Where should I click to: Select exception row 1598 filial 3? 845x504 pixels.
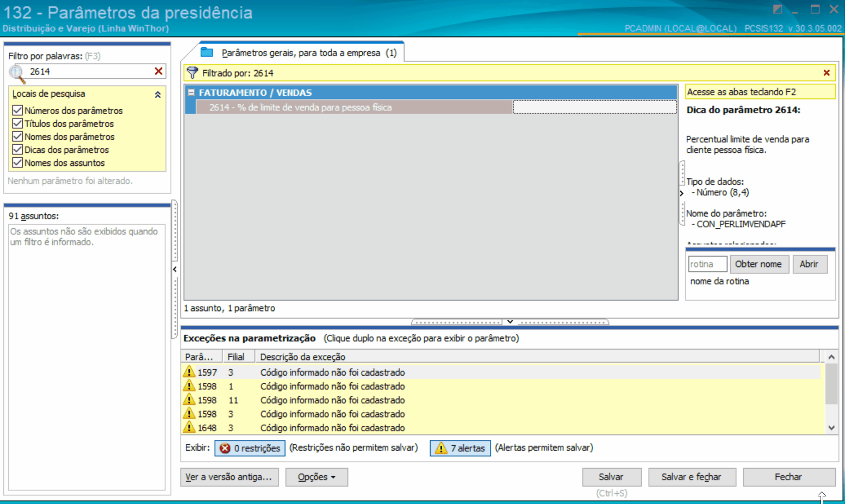click(500, 414)
